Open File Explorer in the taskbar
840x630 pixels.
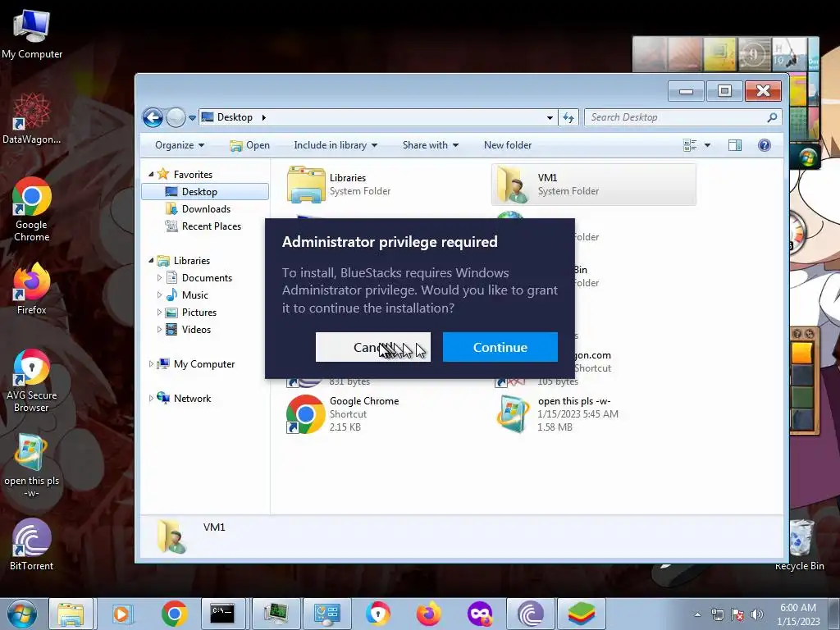[71, 614]
